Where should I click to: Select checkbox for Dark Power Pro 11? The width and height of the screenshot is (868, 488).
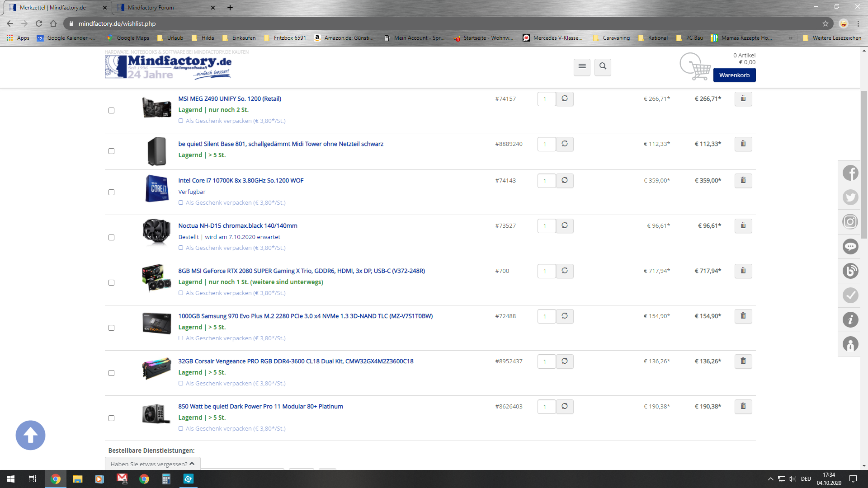(x=111, y=418)
